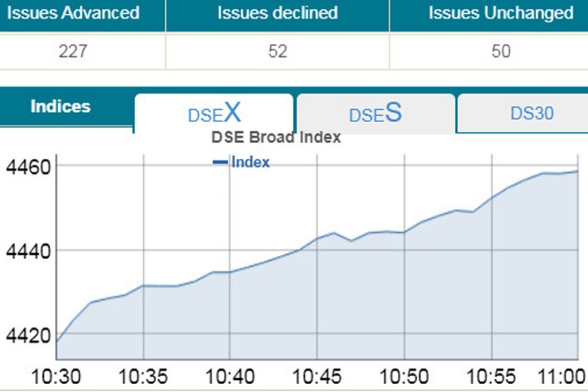Click the 4460 y-axis label

tap(27, 167)
